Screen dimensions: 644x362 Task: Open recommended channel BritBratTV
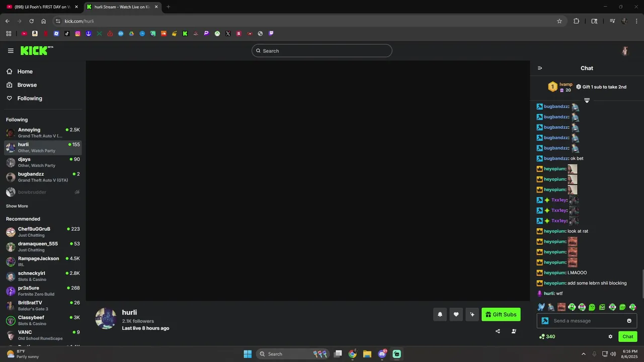click(43, 306)
